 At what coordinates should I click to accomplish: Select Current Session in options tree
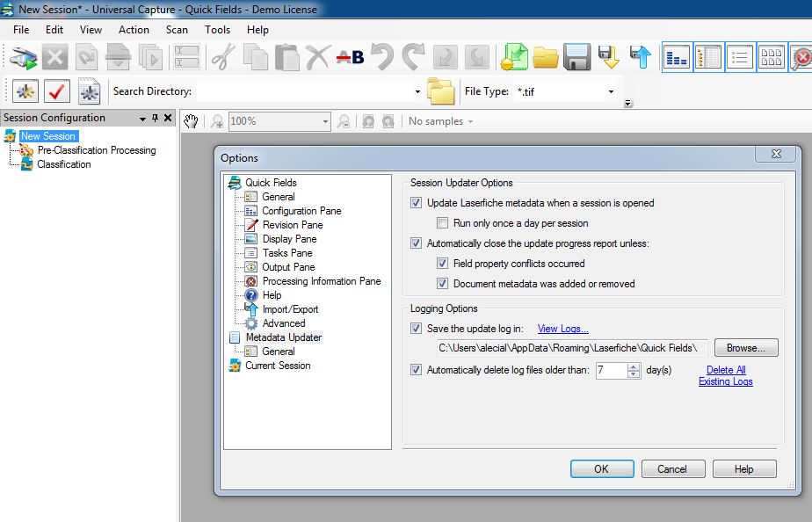tap(278, 365)
